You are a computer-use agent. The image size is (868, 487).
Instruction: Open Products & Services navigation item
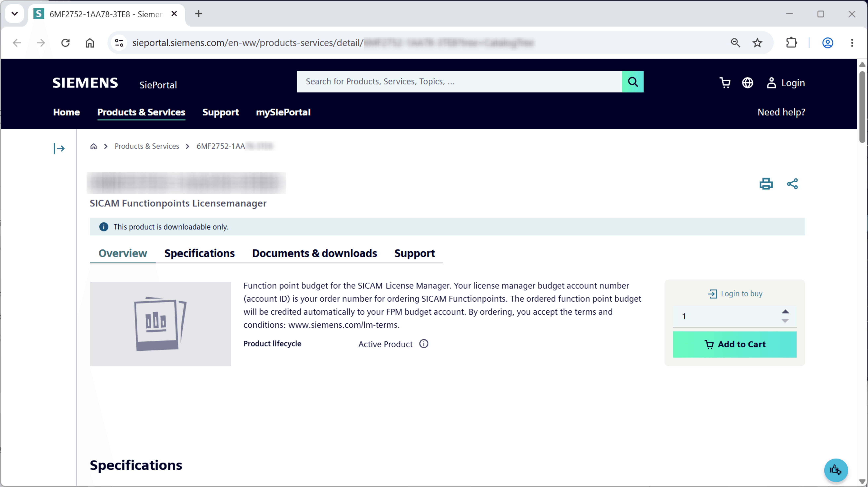click(x=141, y=112)
